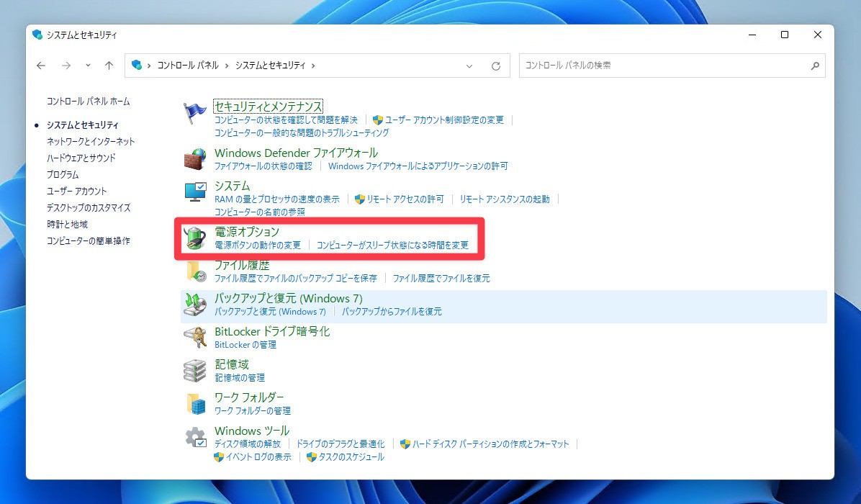Click the shield icon beside ハード ディスク パーティション link

405,444
